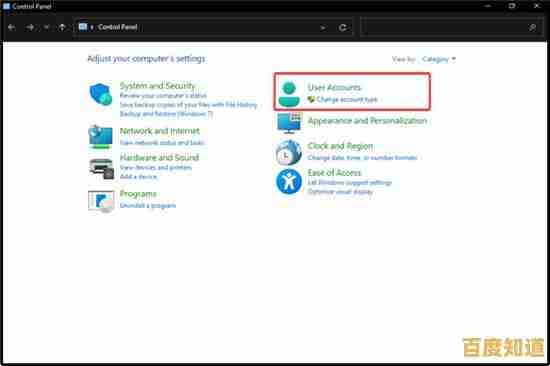Open Hardware and Sound heading link
Screen dimensions: 550x366
[x=159, y=158]
